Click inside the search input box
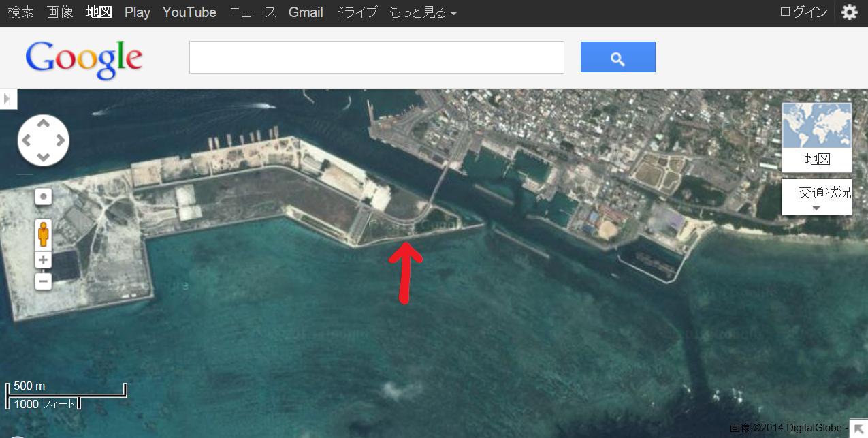This screenshot has height=438, width=868. coord(376,57)
